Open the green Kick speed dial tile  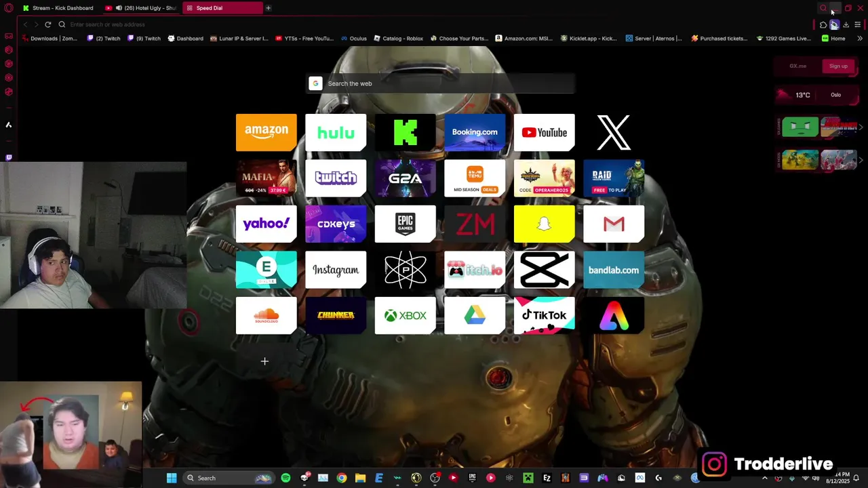point(405,132)
